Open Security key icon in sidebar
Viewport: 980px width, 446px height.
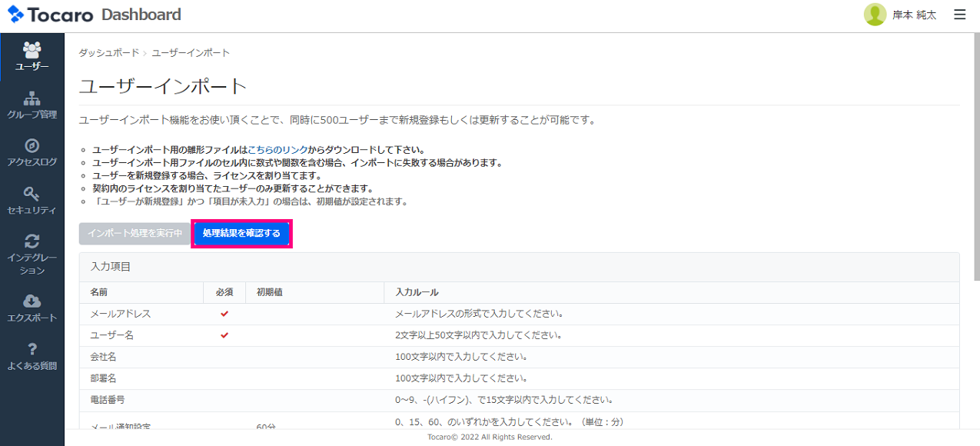tap(32, 194)
